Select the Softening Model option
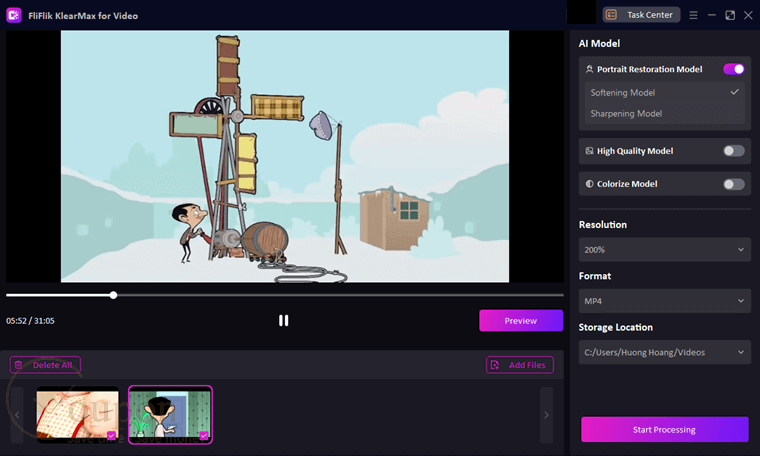Viewport: 760px width, 456px height. (x=664, y=93)
